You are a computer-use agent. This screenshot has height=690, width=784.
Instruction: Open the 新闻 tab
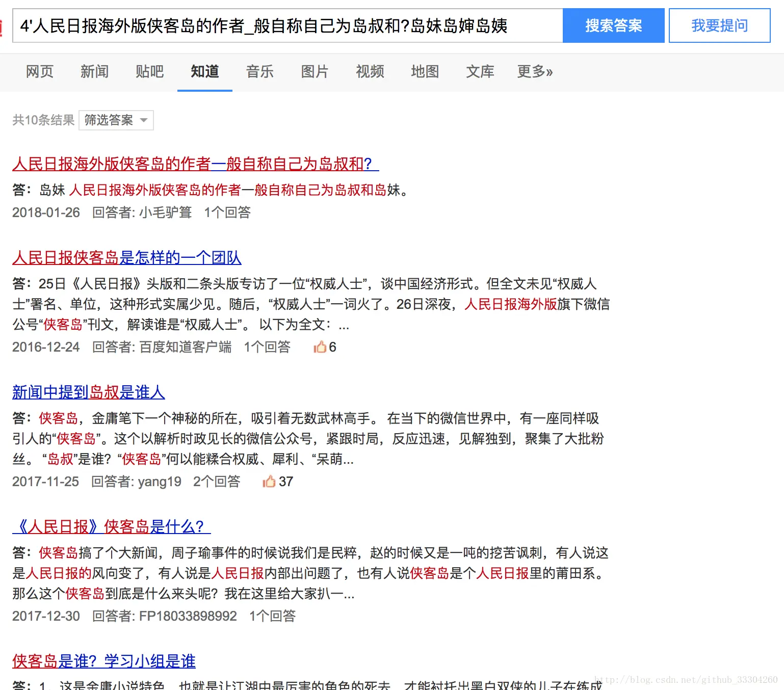click(x=95, y=71)
